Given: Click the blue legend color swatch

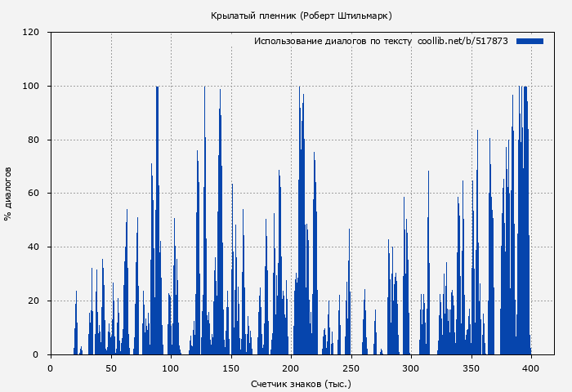Looking at the screenshot, I should tap(530, 41).
